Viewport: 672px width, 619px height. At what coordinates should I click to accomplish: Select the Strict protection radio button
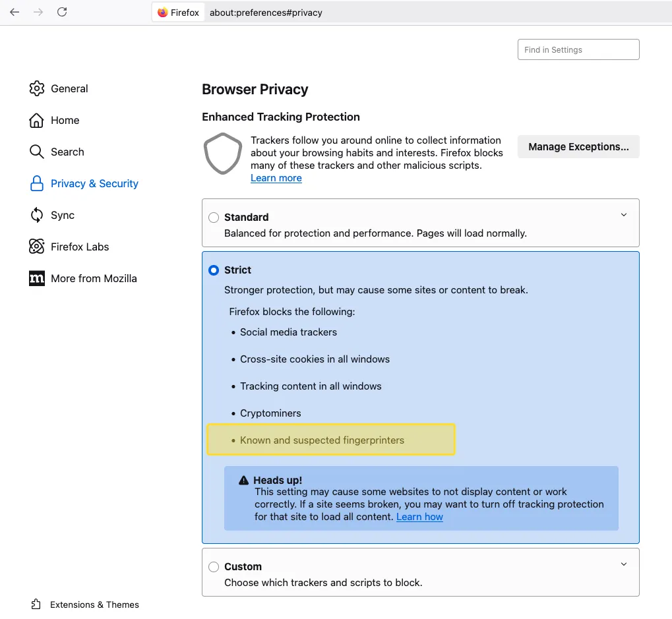click(x=214, y=270)
